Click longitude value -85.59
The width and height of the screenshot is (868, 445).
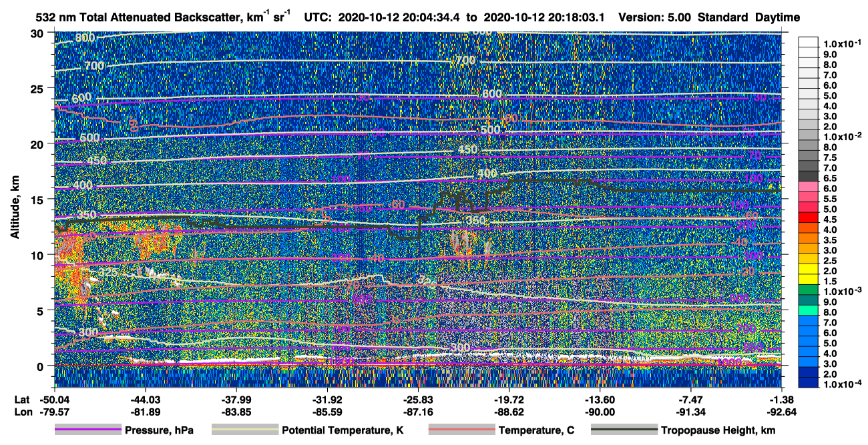327,412
